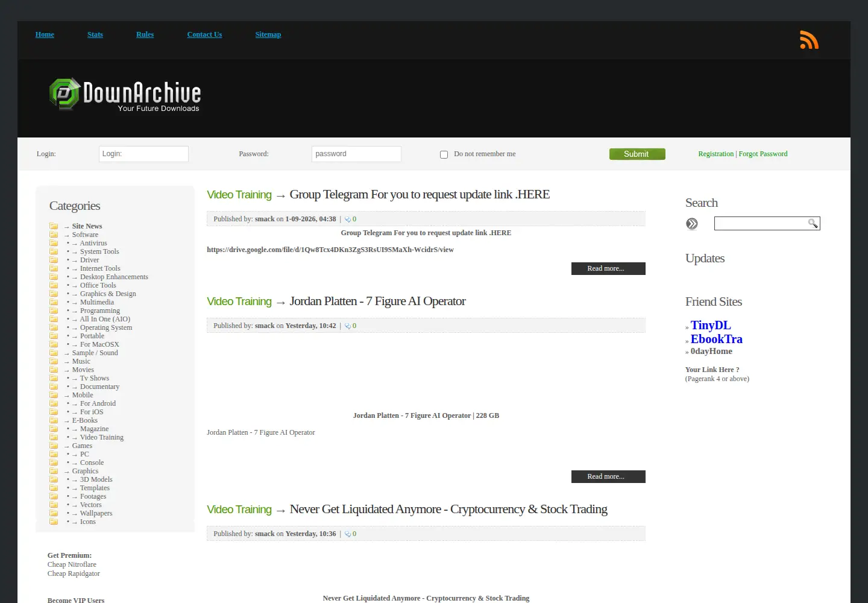Click the DownArchive logo
This screenshot has height=603, width=868.
coord(125,95)
